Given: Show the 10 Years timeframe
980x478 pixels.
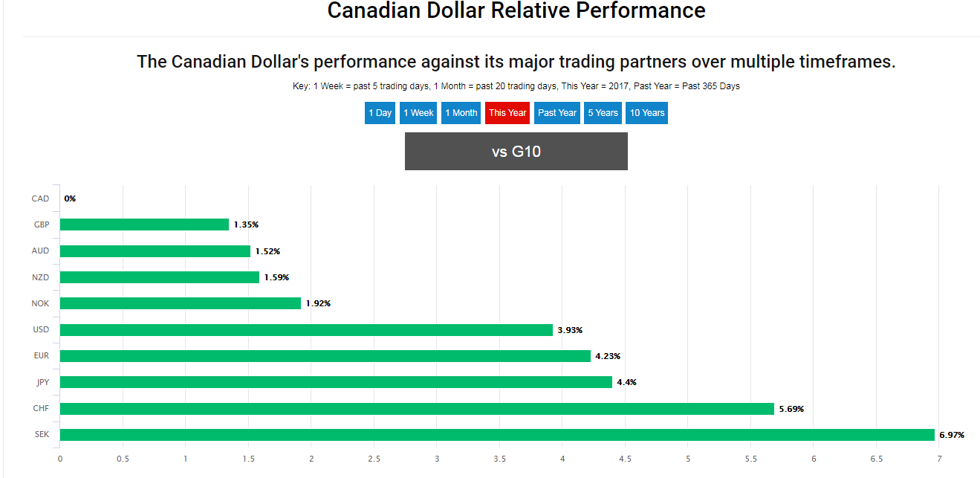Looking at the screenshot, I should [646, 113].
